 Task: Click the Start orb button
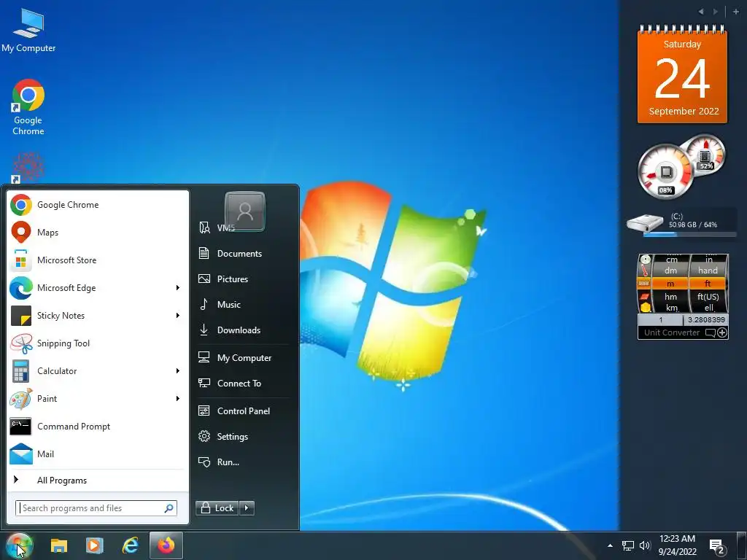[18, 545]
